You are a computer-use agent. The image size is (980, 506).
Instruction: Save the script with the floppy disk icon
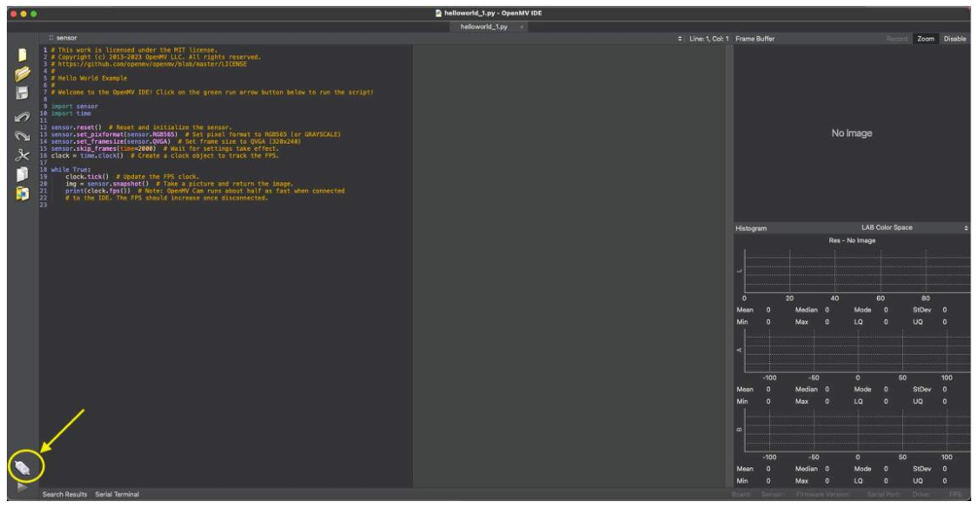(22, 93)
